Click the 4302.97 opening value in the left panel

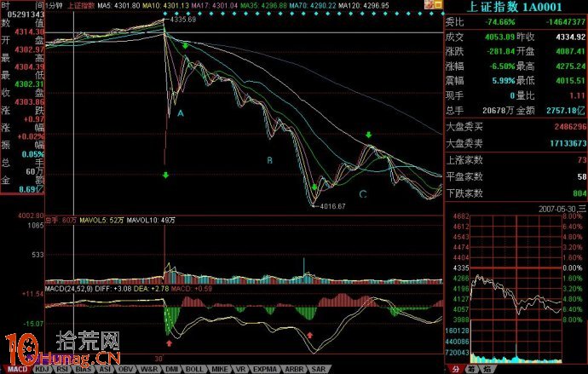click(x=29, y=49)
